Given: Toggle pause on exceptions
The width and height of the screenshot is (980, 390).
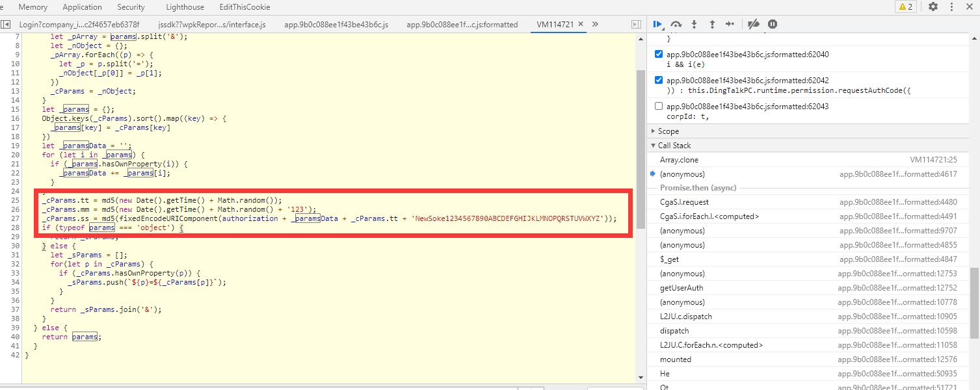Looking at the screenshot, I should 772,24.
